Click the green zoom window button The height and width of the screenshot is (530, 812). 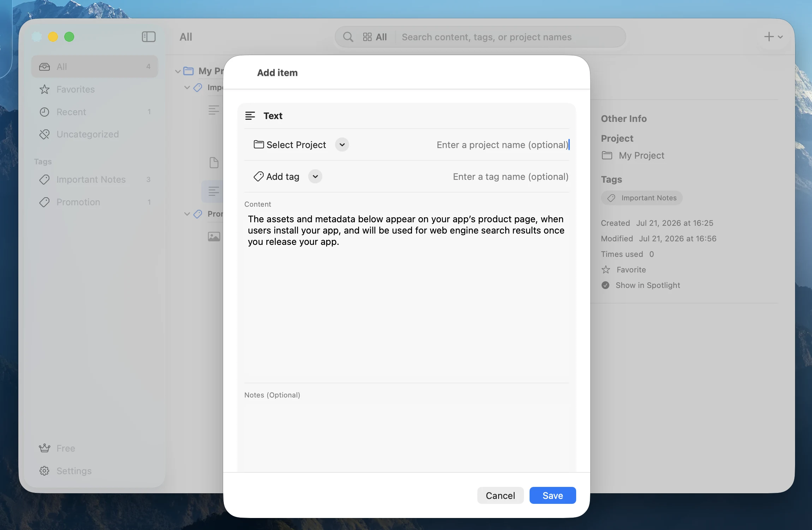[69, 37]
